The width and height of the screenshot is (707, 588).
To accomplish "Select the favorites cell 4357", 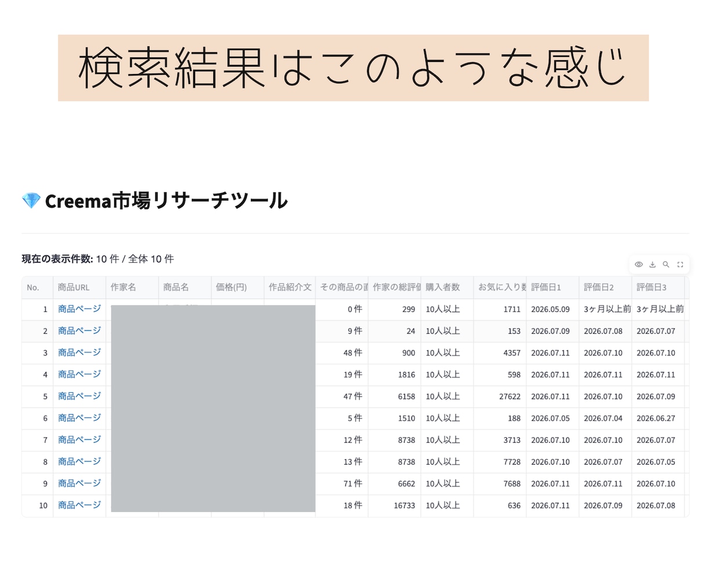I will (500, 353).
